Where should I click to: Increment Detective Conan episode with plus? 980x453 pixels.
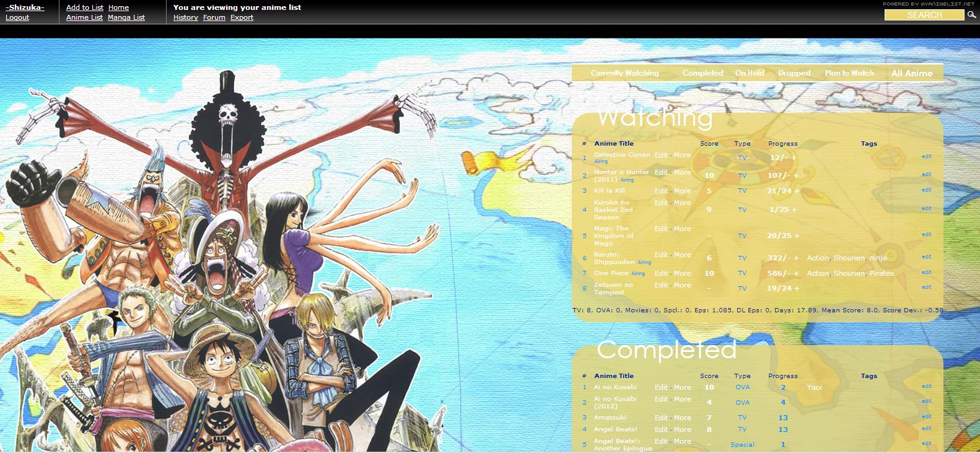click(x=794, y=157)
